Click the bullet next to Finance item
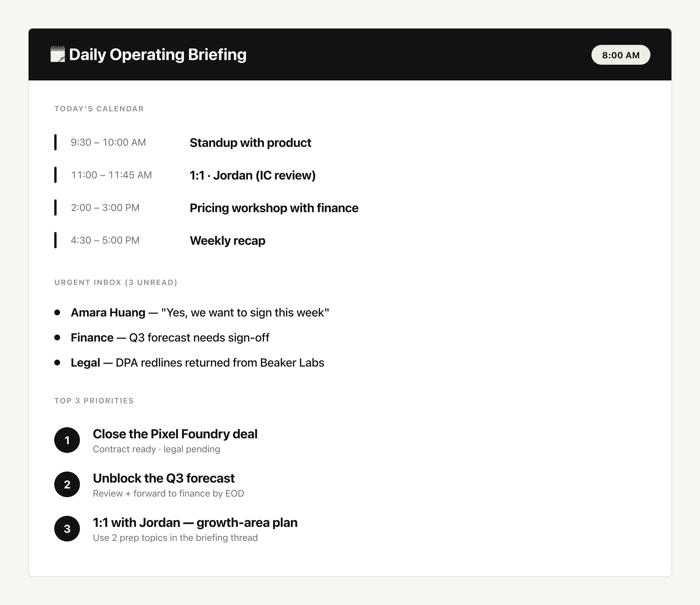Viewport: 700px width, 605px height. click(57, 338)
